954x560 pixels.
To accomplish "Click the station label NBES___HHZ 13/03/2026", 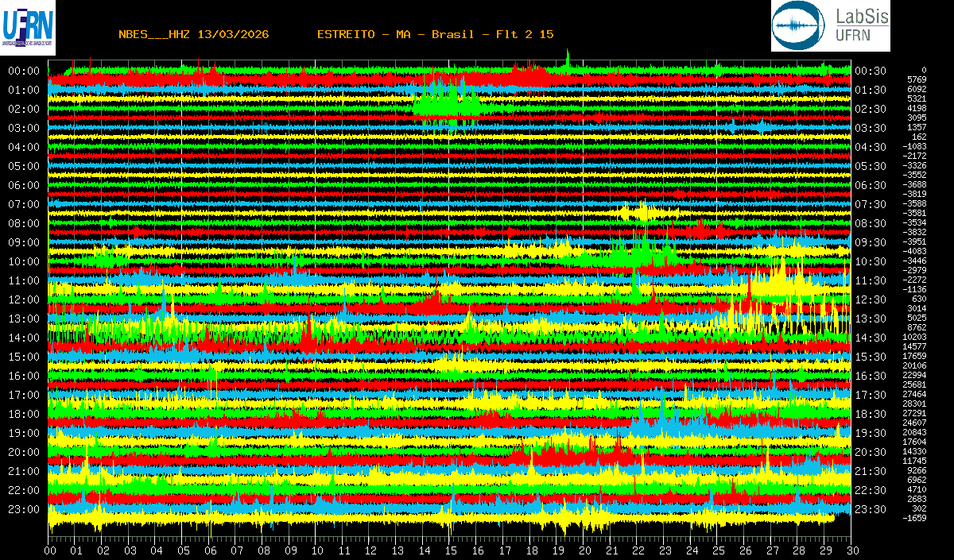I will [193, 34].
